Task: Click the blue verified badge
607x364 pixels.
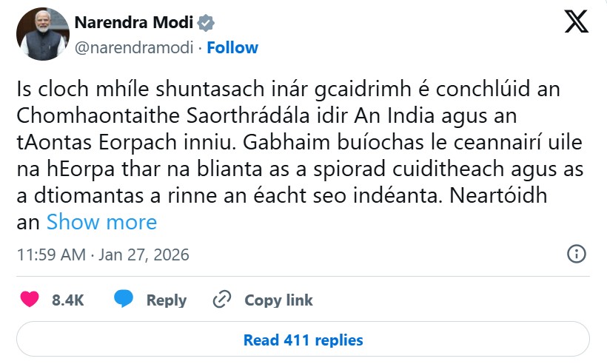Action: 206,22
